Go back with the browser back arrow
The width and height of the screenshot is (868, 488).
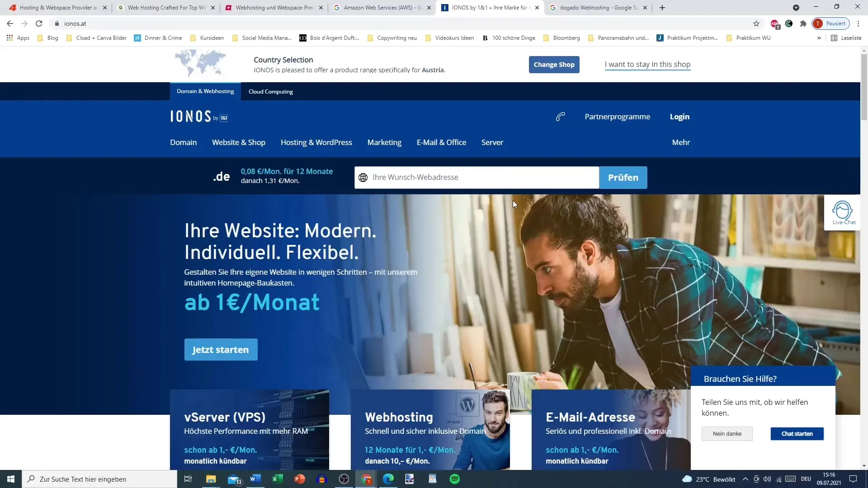tap(10, 23)
